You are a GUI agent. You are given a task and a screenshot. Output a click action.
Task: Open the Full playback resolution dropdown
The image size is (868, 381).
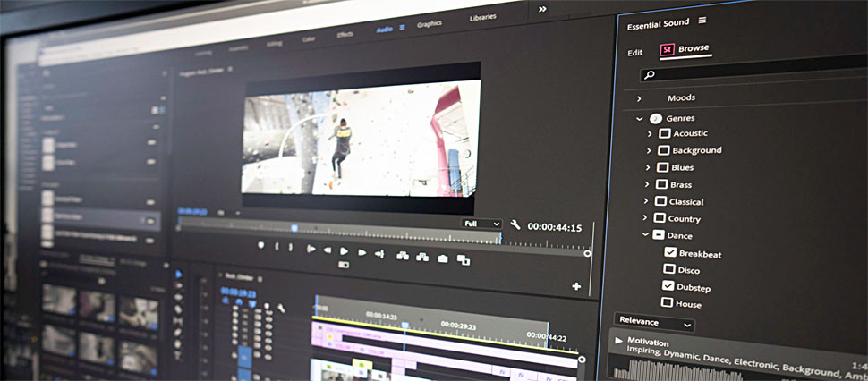(481, 223)
